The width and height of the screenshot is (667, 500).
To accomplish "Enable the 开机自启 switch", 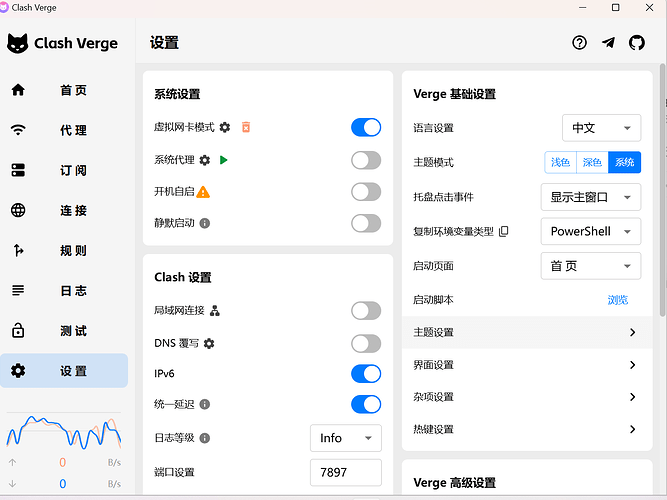I will pyautogui.click(x=366, y=192).
